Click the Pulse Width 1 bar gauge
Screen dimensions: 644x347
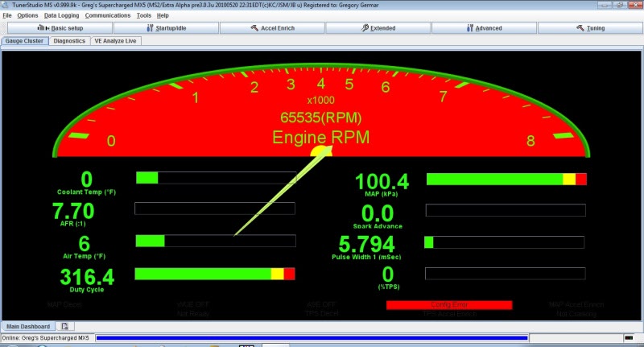(505, 242)
